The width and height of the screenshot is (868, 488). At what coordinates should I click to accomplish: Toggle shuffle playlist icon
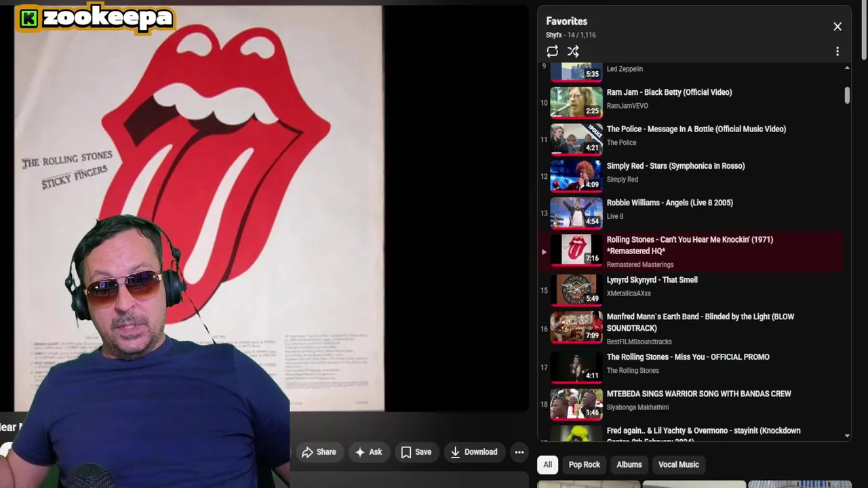pyautogui.click(x=573, y=52)
